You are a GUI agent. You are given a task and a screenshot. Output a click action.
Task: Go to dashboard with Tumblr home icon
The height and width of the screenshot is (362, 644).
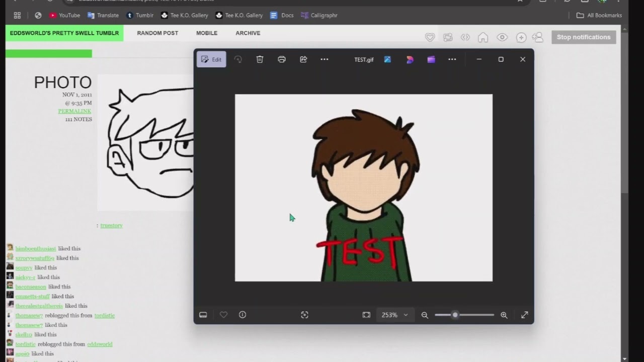[x=483, y=37]
